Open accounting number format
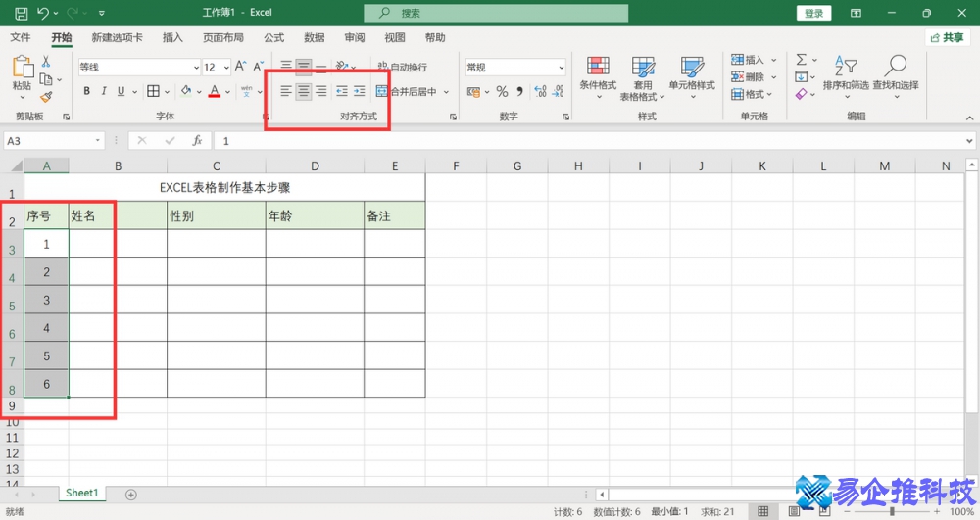This screenshot has height=520, width=980. click(473, 92)
